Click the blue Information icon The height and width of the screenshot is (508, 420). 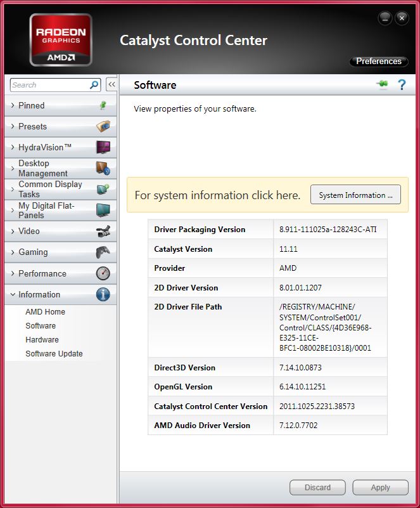[x=103, y=294]
